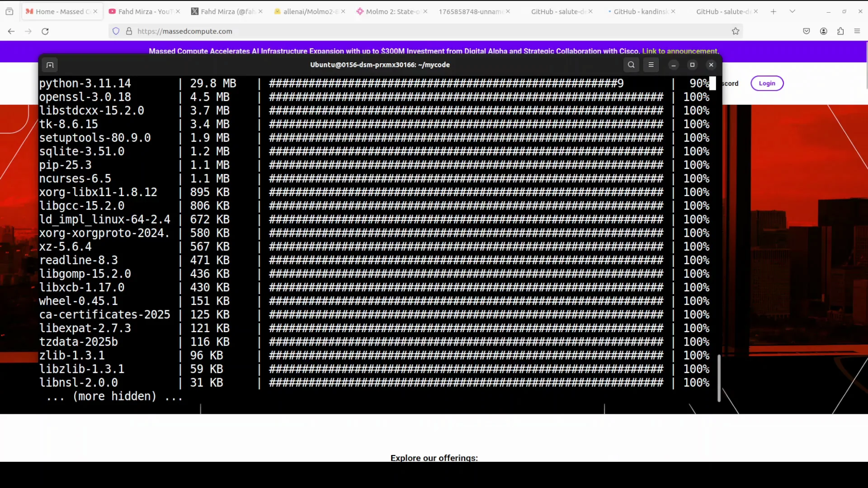Open the recent browsing Firefox View button
The image size is (868, 488).
click(x=9, y=11)
